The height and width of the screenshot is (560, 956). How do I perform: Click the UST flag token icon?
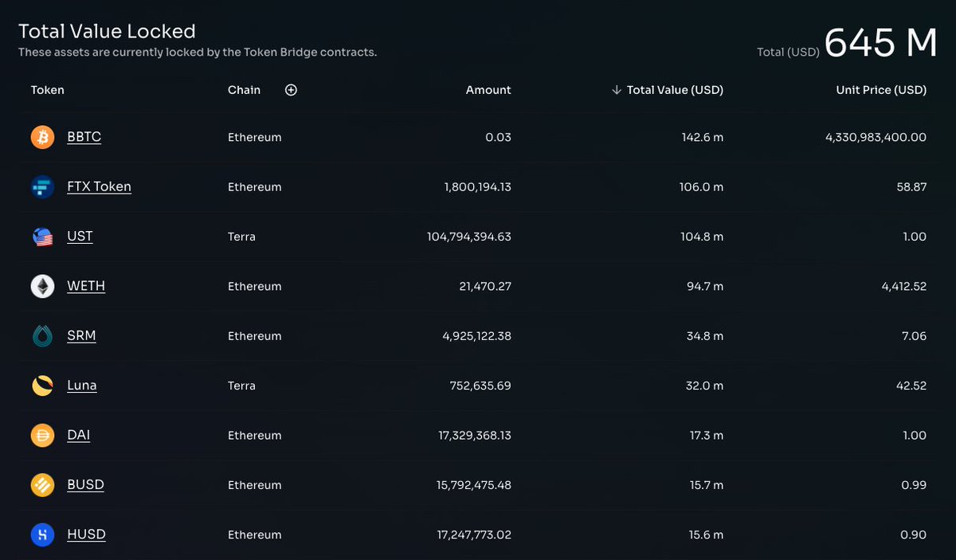(42, 237)
